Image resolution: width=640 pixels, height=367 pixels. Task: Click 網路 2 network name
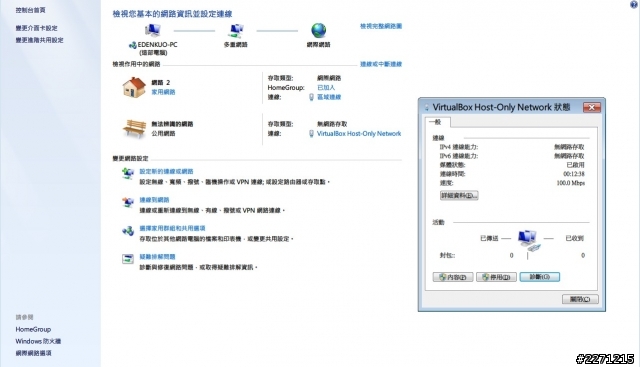pyautogui.click(x=160, y=82)
